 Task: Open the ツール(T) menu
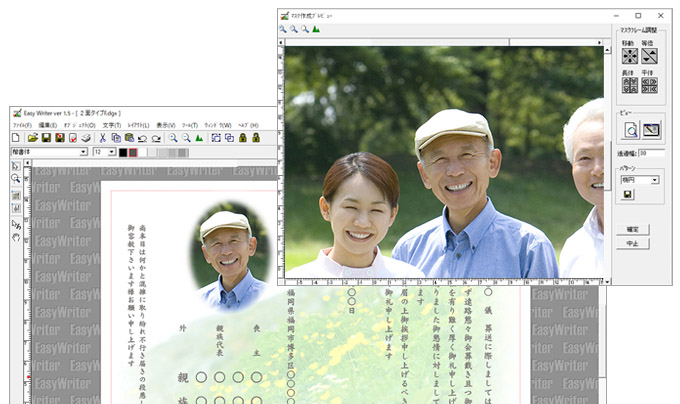coord(190,125)
